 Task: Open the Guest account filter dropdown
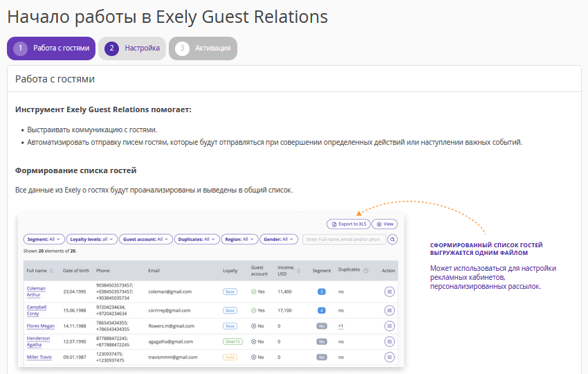145,240
